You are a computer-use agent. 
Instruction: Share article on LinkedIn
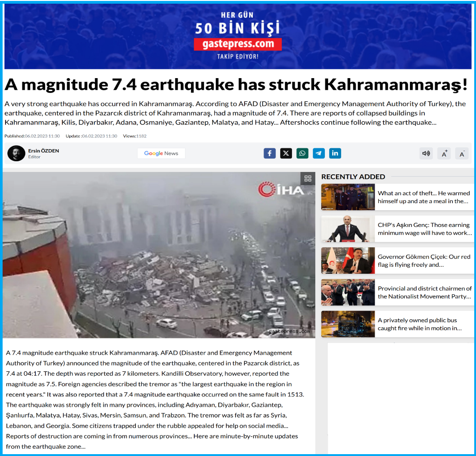[335, 153]
